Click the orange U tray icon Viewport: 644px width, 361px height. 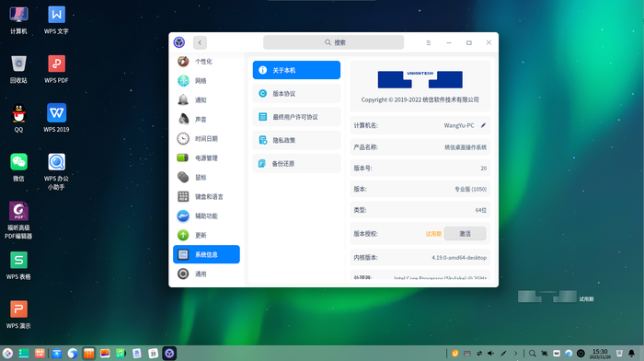455,354
